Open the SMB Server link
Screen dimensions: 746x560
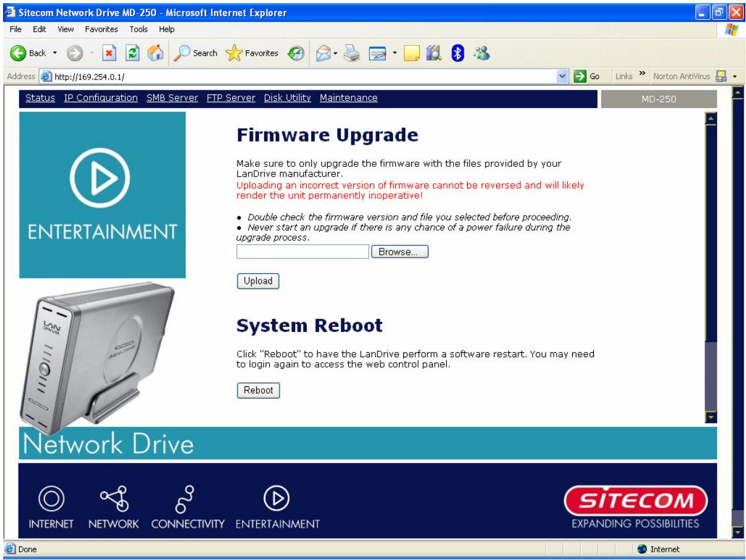pyautogui.click(x=173, y=98)
